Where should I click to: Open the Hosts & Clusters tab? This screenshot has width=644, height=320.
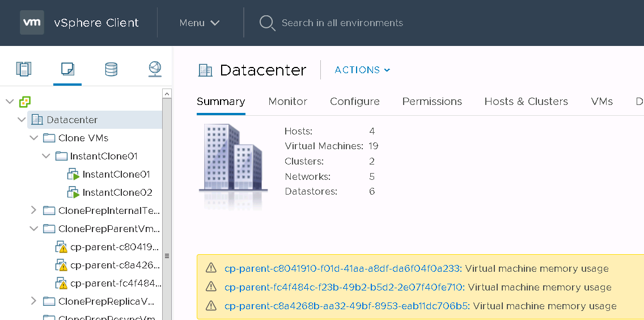pyautogui.click(x=526, y=102)
